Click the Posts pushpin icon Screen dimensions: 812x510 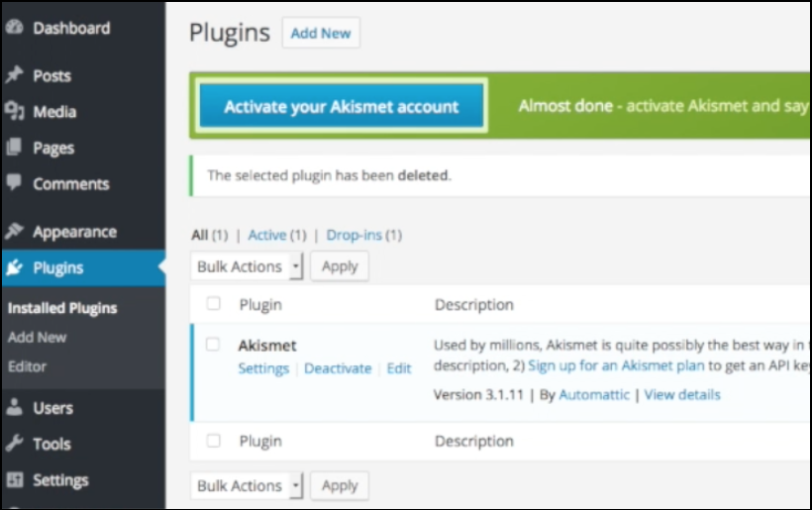point(15,75)
